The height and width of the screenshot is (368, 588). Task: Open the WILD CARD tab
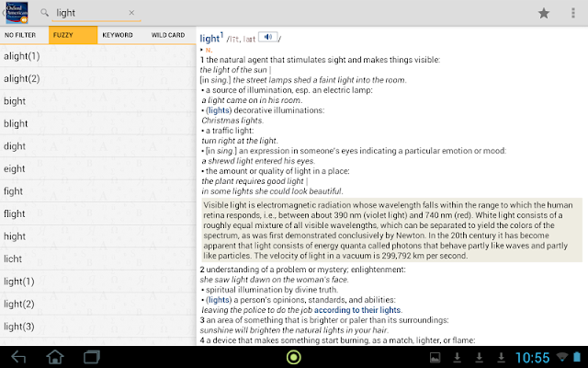point(168,35)
